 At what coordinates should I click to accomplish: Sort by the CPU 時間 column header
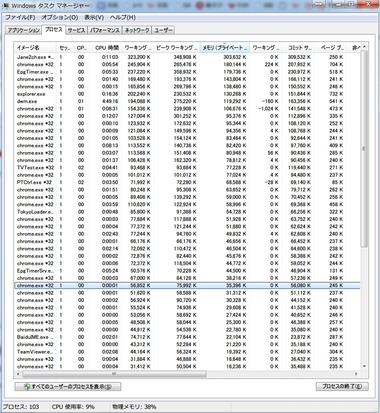(104, 48)
